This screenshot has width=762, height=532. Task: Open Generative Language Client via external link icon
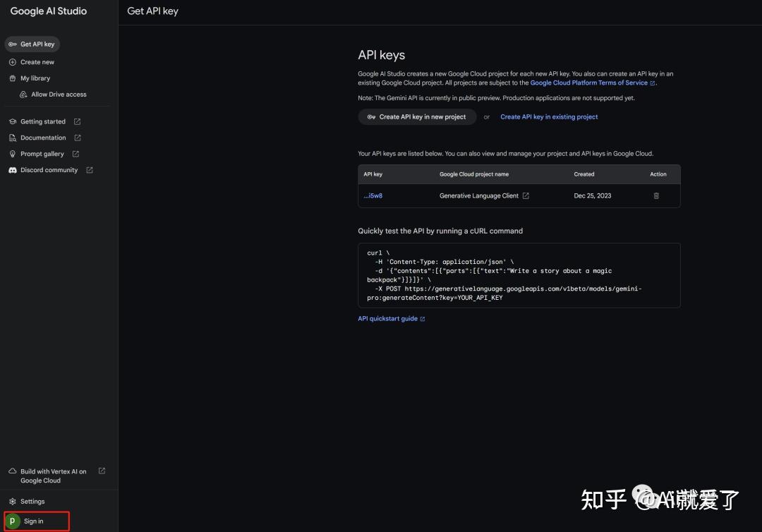[x=526, y=195]
